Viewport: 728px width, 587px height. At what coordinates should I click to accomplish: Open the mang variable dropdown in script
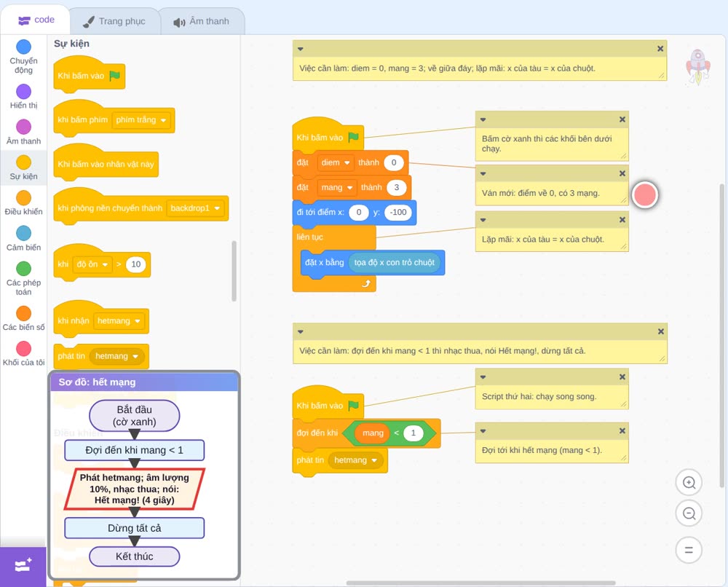[x=337, y=188]
